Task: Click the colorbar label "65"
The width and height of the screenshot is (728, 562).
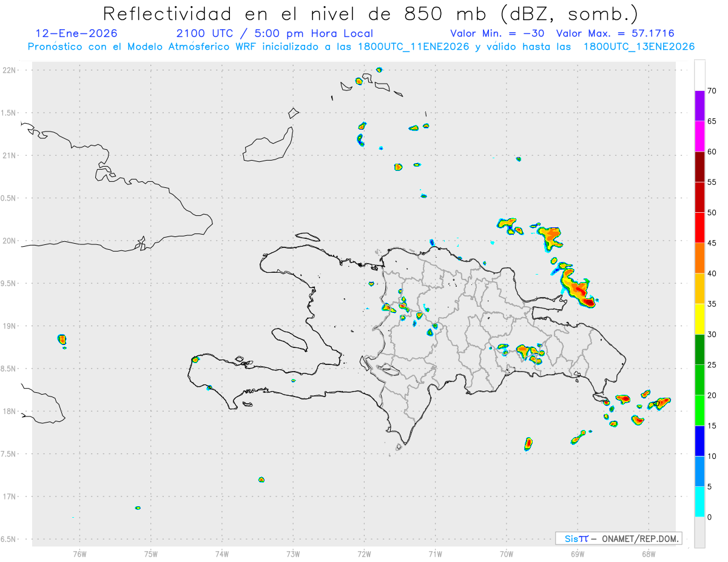Action: coord(712,121)
